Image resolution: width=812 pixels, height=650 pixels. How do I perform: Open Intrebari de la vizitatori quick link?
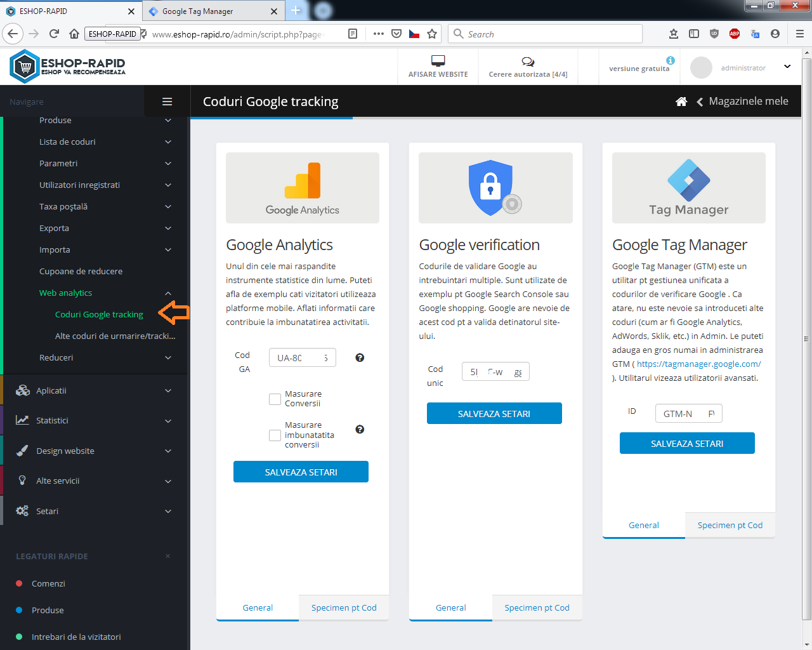pos(76,637)
